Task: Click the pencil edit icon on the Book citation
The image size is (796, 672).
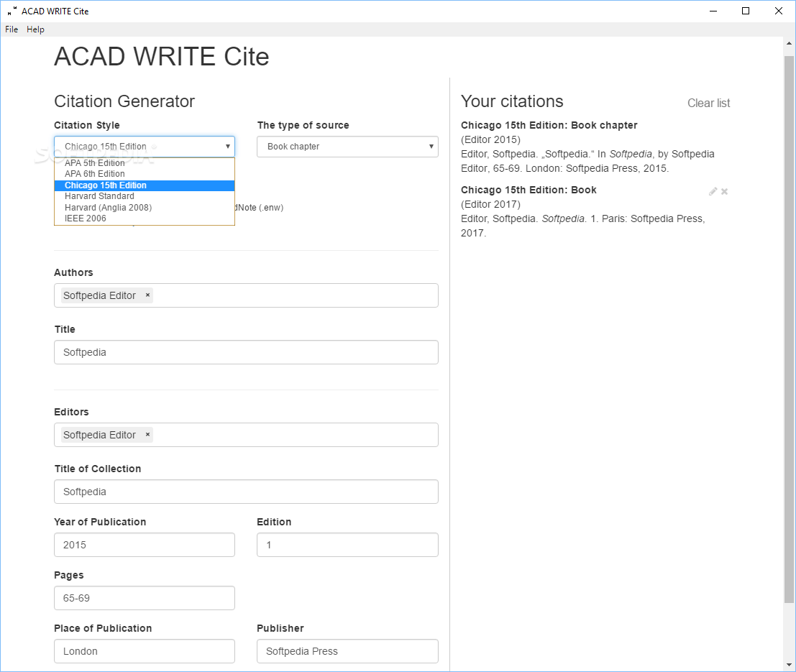Action: [x=713, y=191]
